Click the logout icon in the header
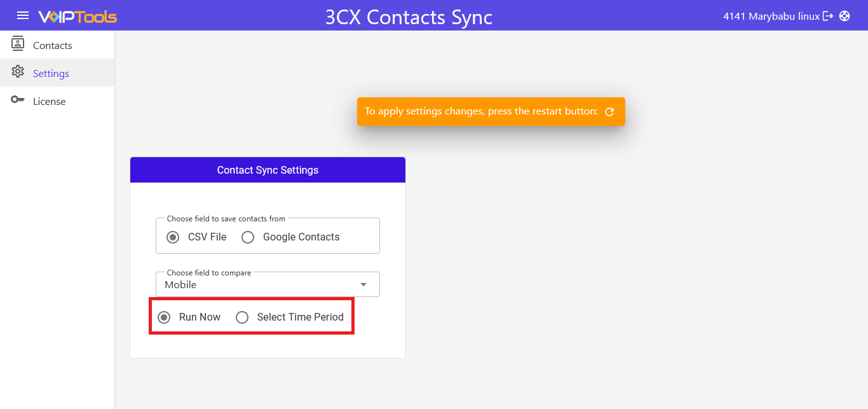The height and width of the screenshot is (409, 868). pos(829,15)
